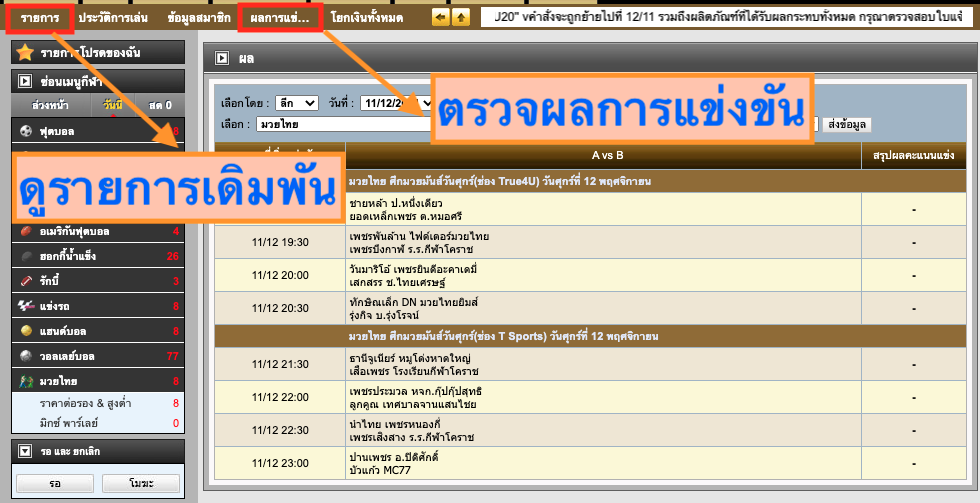Click the football soccer ball icon
Screen dimensions: 980x503
pos(26,131)
